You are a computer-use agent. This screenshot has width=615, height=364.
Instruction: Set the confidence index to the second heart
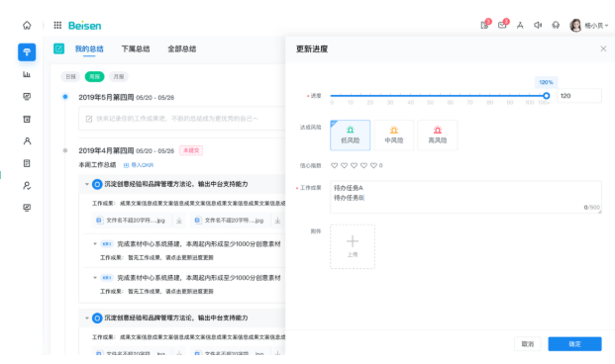pyautogui.click(x=344, y=165)
